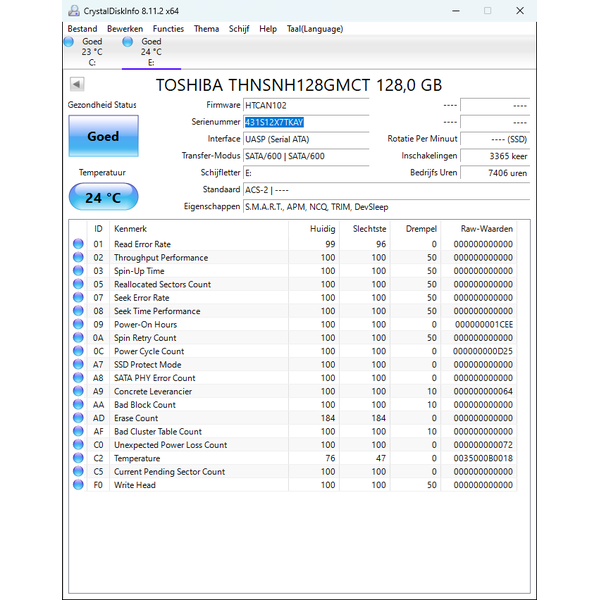This screenshot has width=600, height=600.
Task: Click the Slechtste column header
Action: pyautogui.click(x=365, y=229)
